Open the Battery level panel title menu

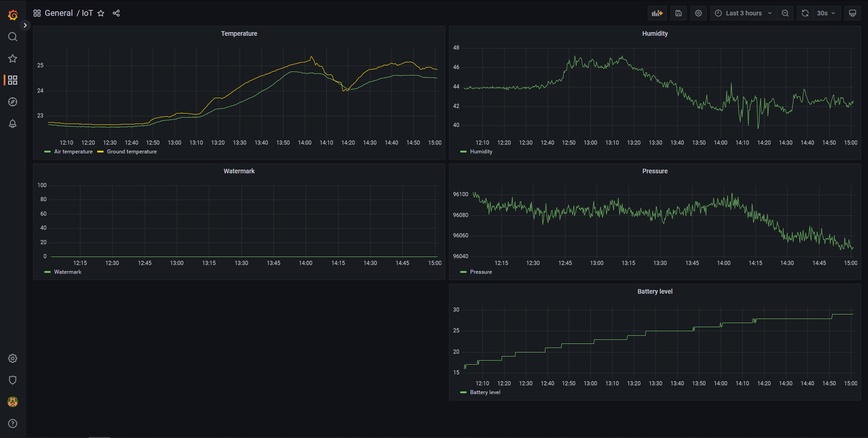click(655, 291)
